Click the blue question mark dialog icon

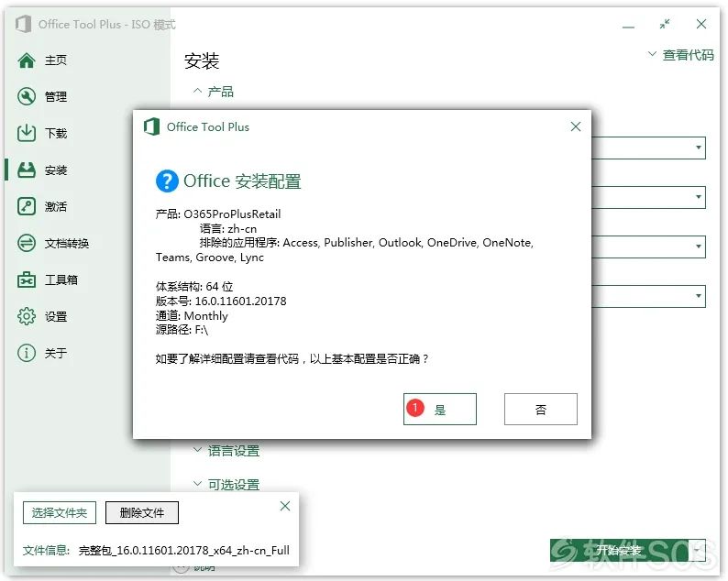pos(167,181)
